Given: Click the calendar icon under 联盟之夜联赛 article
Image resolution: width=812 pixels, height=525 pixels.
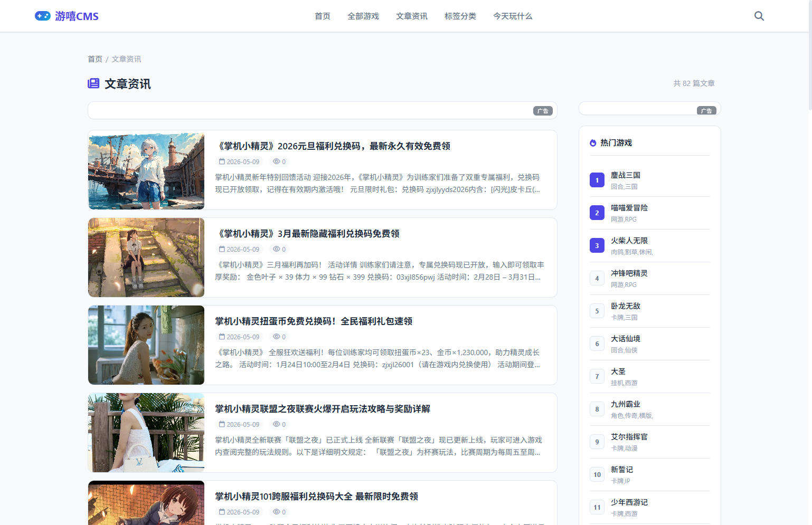Looking at the screenshot, I should tap(222, 424).
